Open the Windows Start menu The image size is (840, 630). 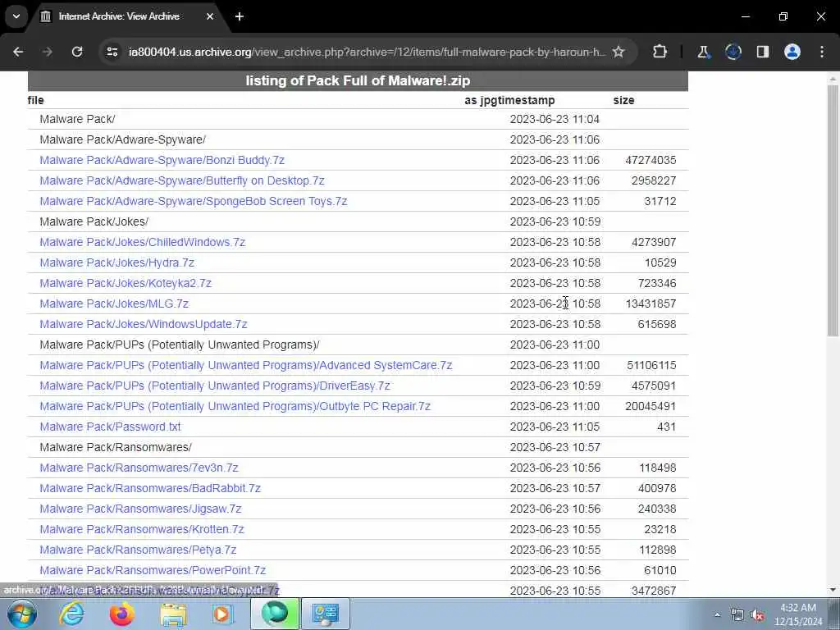(x=22, y=614)
